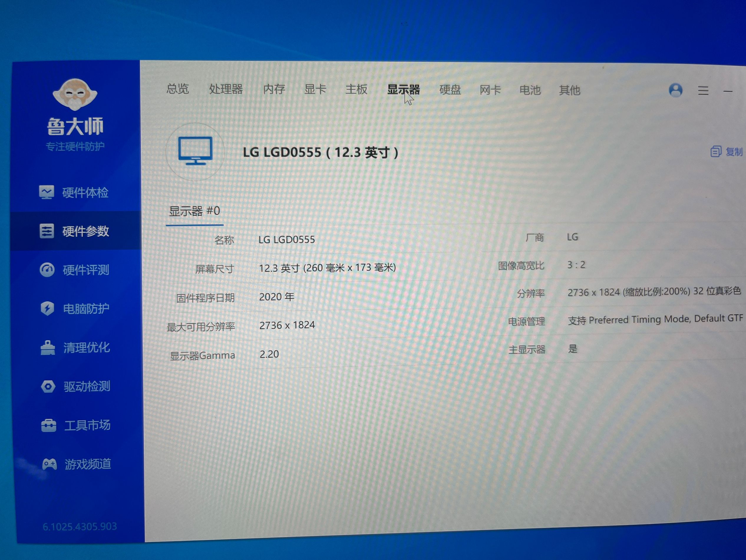Click the 游戏频道 gamepad icon
The height and width of the screenshot is (560, 746).
pyautogui.click(x=49, y=464)
